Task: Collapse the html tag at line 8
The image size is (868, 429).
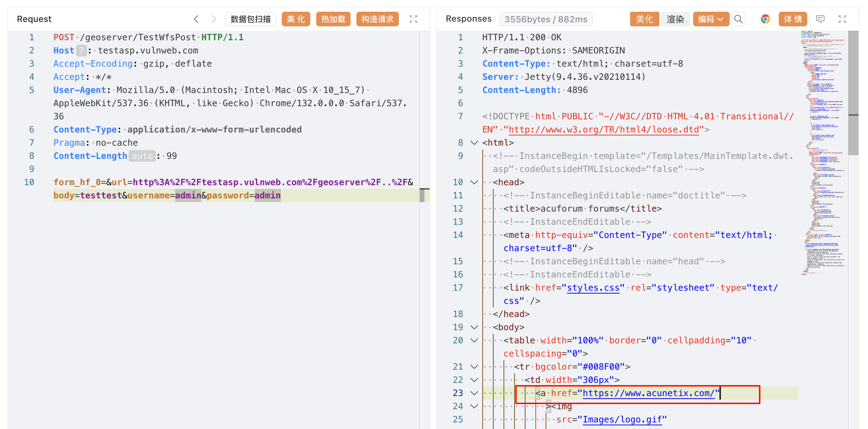Action: coord(474,143)
